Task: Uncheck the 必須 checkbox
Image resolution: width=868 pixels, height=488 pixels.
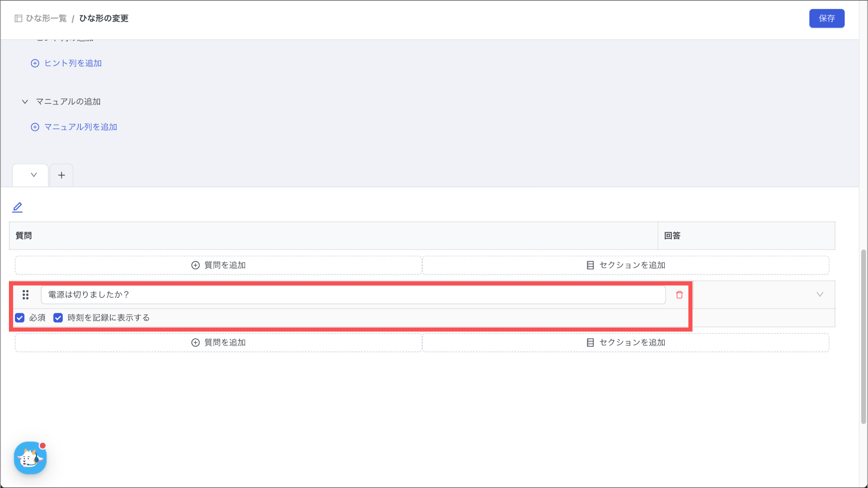Action: point(20,318)
